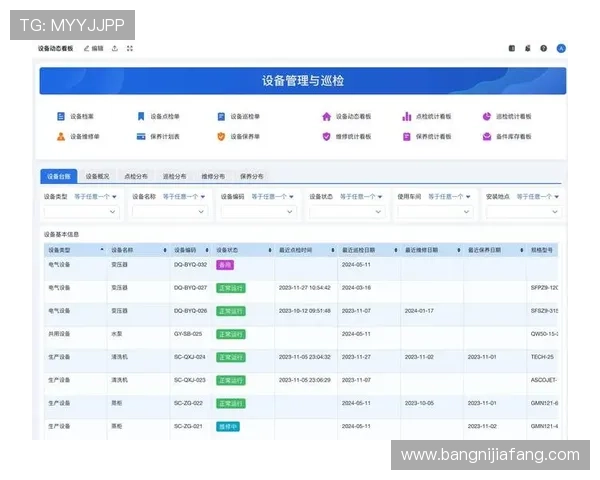The width and height of the screenshot is (600, 480).
Task: Switch to 设备概况 tab
Action: (97, 176)
